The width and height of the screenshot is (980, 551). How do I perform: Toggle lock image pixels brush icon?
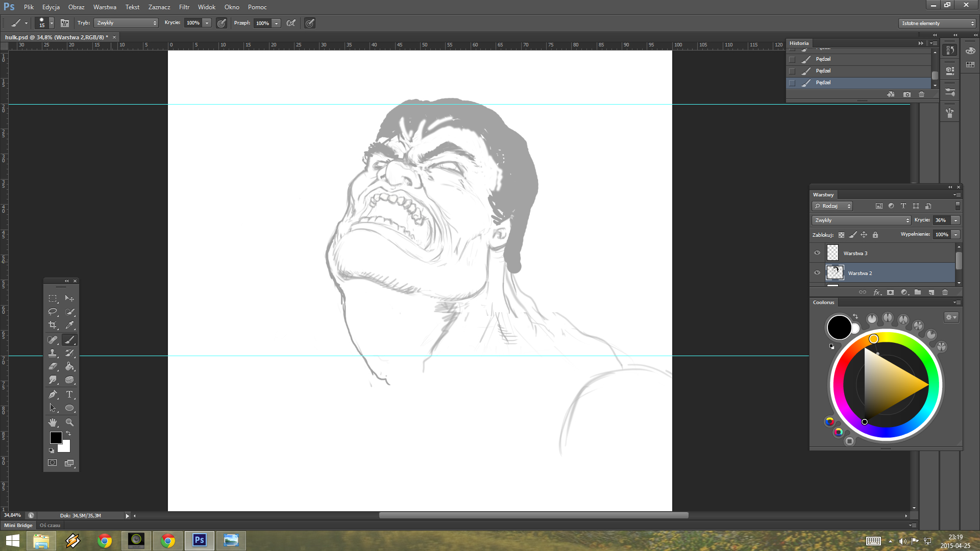pyautogui.click(x=852, y=235)
